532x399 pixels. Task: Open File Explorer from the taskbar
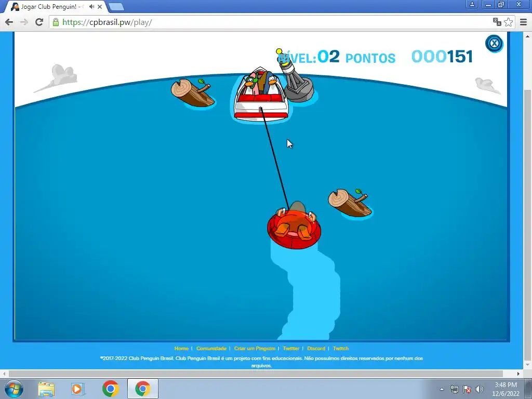click(x=46, y=389)
